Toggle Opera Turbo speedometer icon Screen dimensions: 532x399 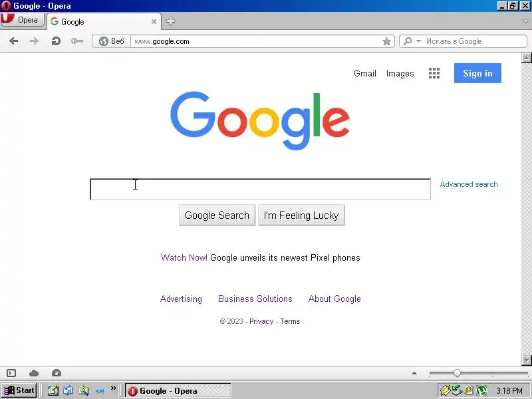click(x=57, y=373)
